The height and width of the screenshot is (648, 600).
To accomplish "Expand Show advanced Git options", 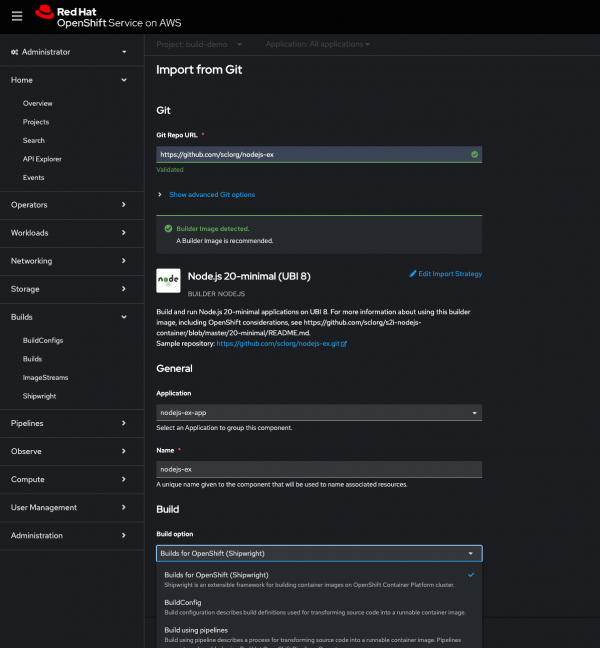I will coord(211,194).
